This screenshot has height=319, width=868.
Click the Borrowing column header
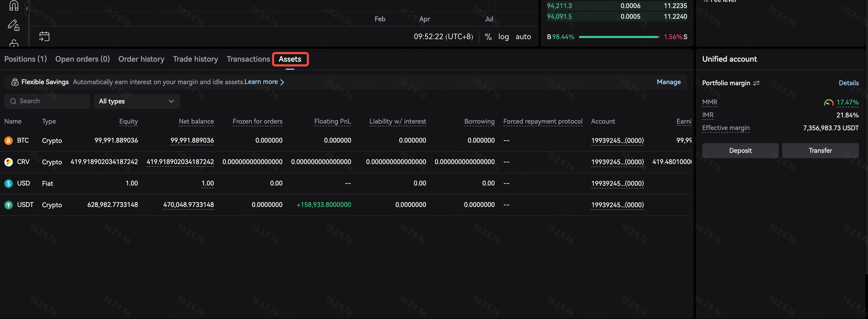tap(479, 121)
